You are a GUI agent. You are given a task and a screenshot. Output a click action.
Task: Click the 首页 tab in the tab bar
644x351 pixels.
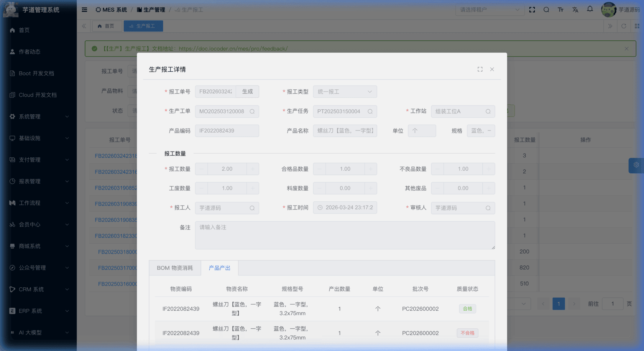106,26
